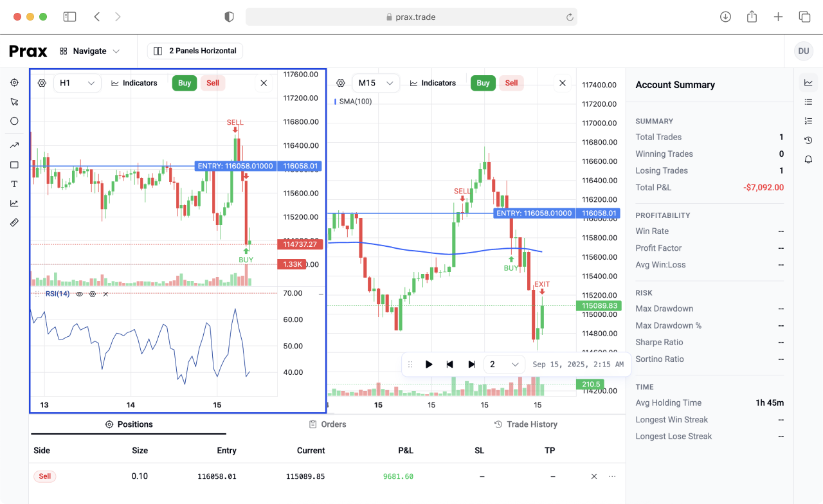Expand the Navigate dropdown menu
823x504 pixels.
point(90,51)
